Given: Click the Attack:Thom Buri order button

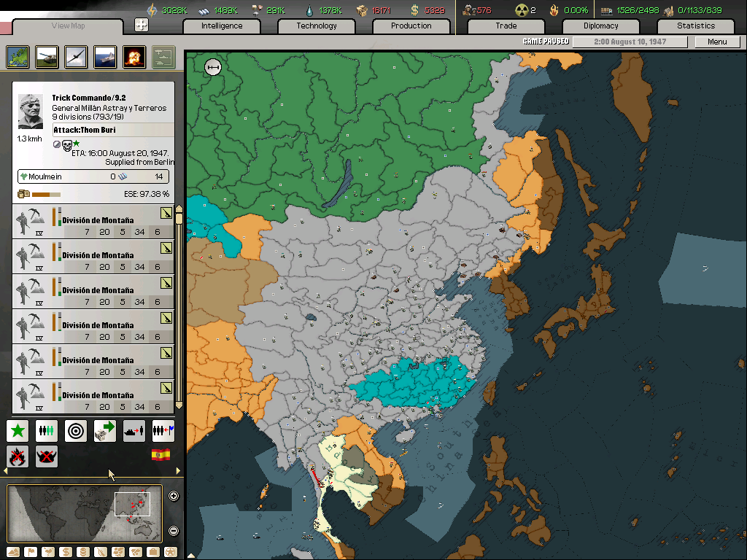Looking at the screenshot, I should [113, 130].
